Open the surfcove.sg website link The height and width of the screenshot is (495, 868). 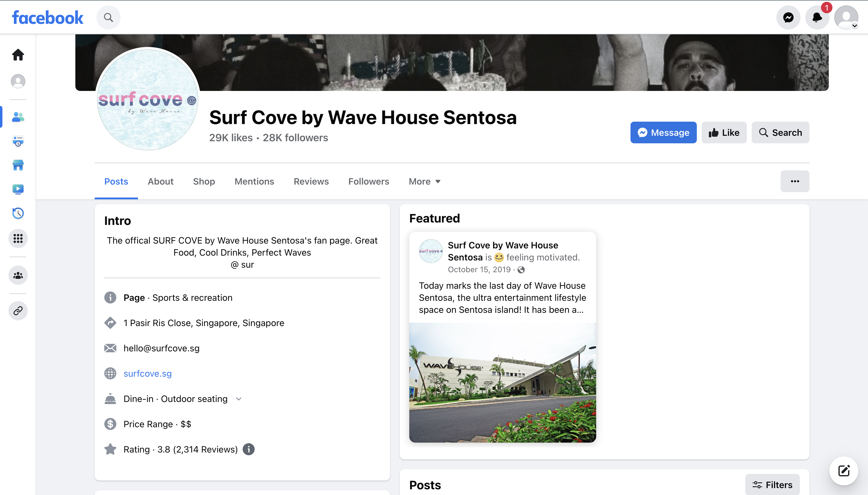tap(147, 374)
